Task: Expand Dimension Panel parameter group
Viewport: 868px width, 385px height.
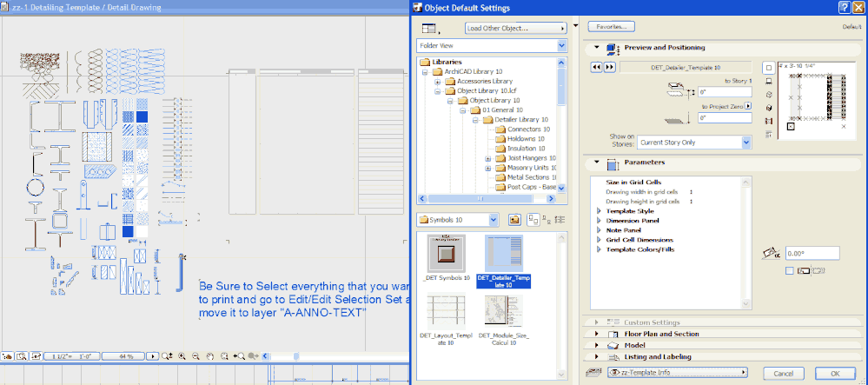Action: [x=599, y=221]
